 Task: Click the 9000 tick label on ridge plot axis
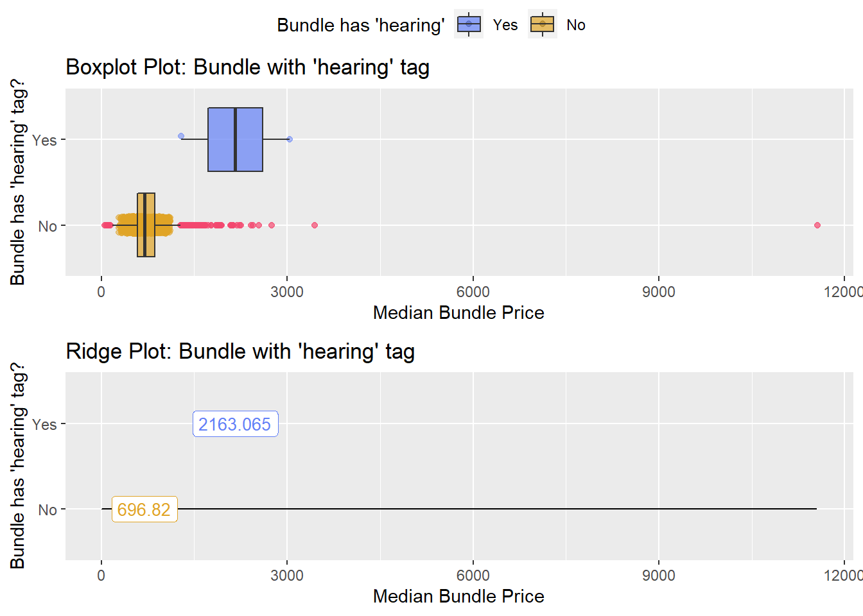659,576
